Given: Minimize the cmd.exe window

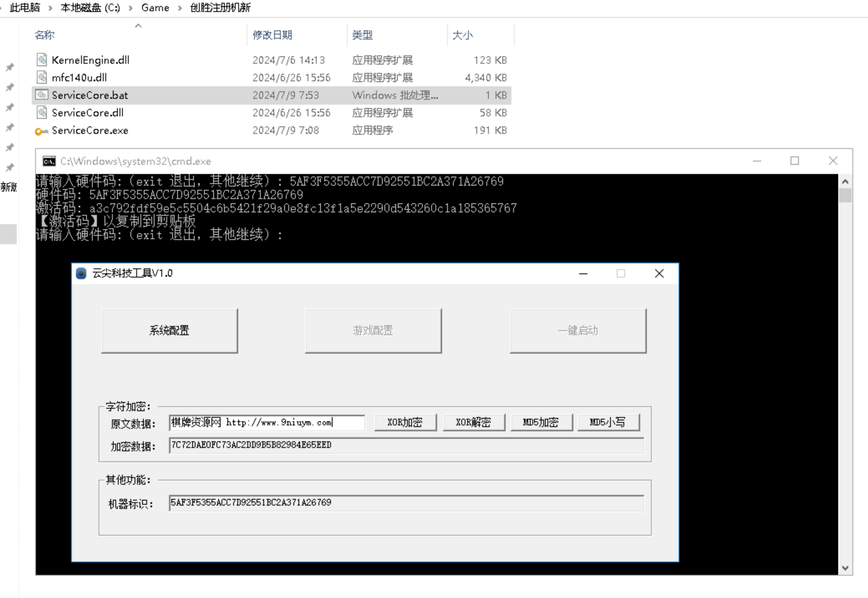Looking at the screenshot, I should [x=757, y=161].
